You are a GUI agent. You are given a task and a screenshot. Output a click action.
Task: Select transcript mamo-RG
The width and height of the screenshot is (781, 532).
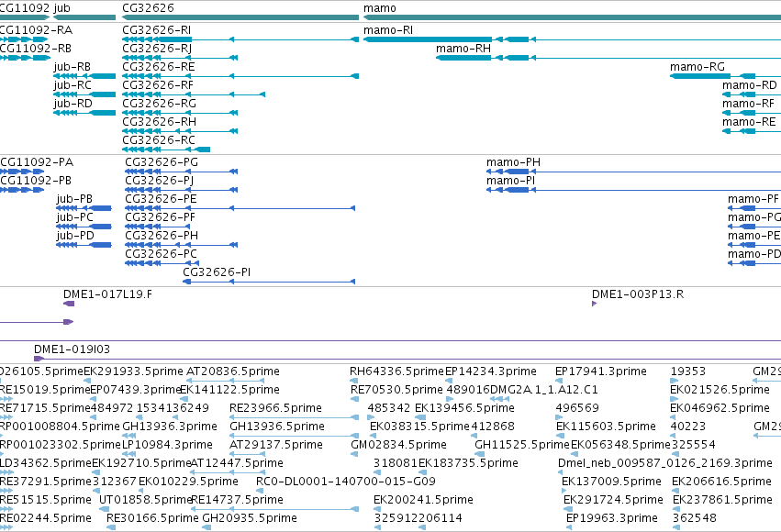(x=697, y=67)
